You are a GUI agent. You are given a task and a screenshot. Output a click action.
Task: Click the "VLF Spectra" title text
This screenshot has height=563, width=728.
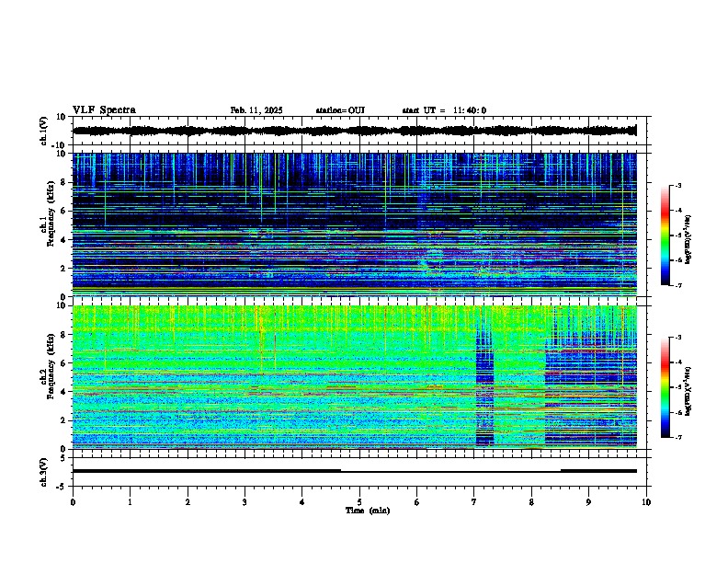point(104,110)
